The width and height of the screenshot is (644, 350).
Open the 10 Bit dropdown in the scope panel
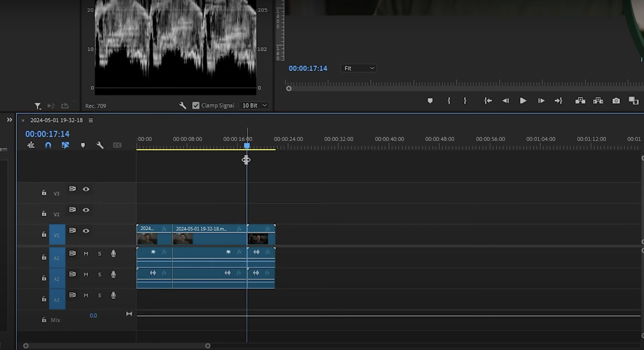[x=254, y=105]
